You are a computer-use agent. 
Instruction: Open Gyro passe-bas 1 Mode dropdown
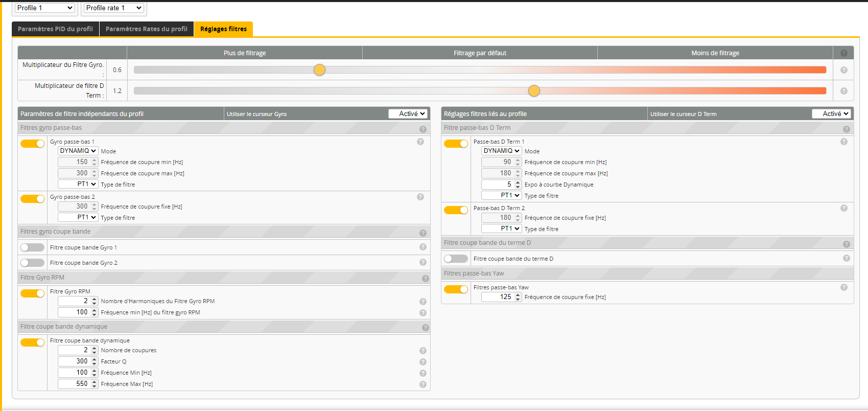click(78, 151)
